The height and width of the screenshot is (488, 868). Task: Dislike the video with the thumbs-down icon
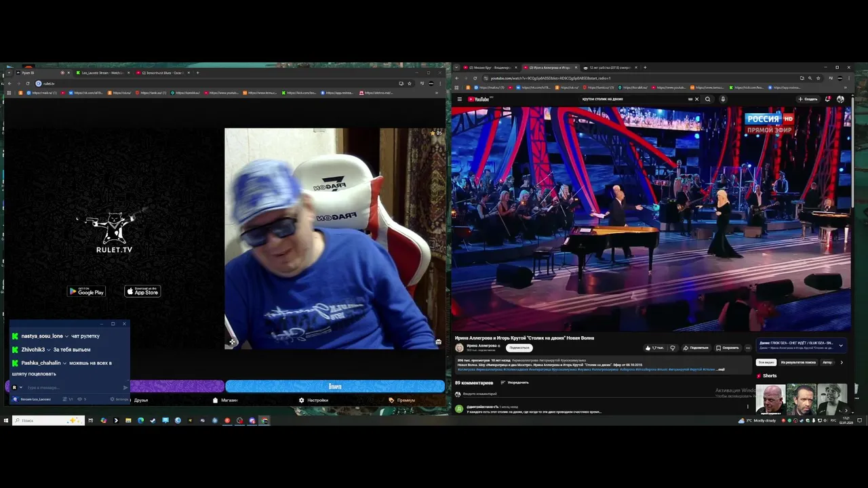[673, 348]
